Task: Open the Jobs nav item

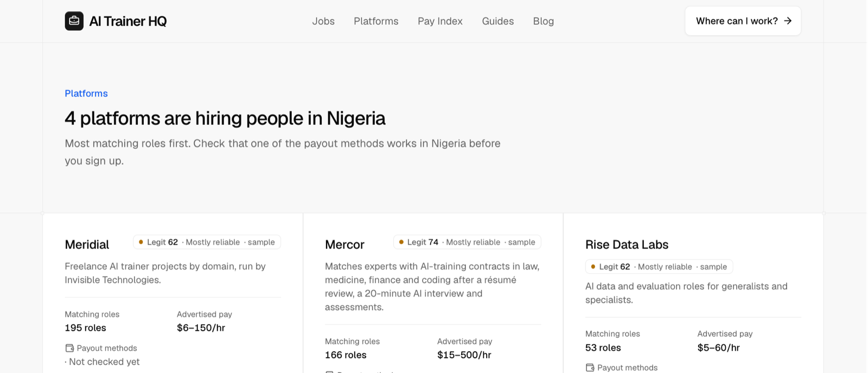Action: 323,21
